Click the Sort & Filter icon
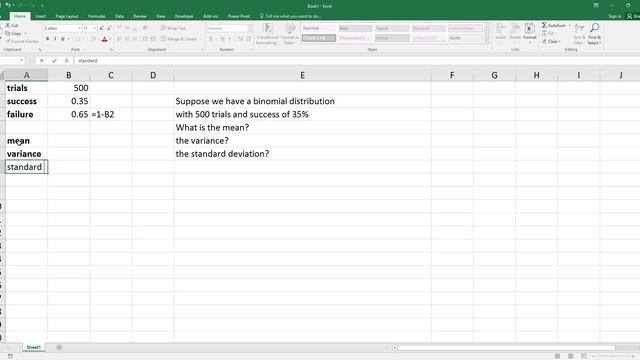 [579, 29]
